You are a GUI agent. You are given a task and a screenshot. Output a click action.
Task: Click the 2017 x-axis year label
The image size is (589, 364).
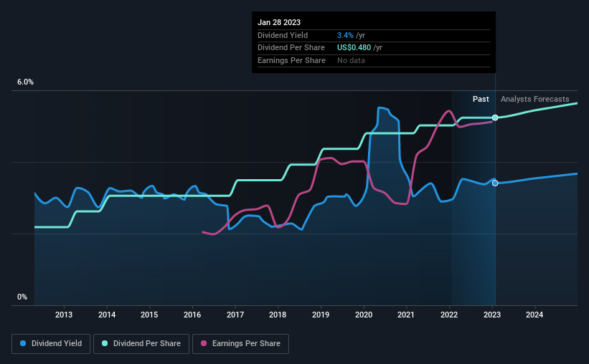click(x=235, y=315)
